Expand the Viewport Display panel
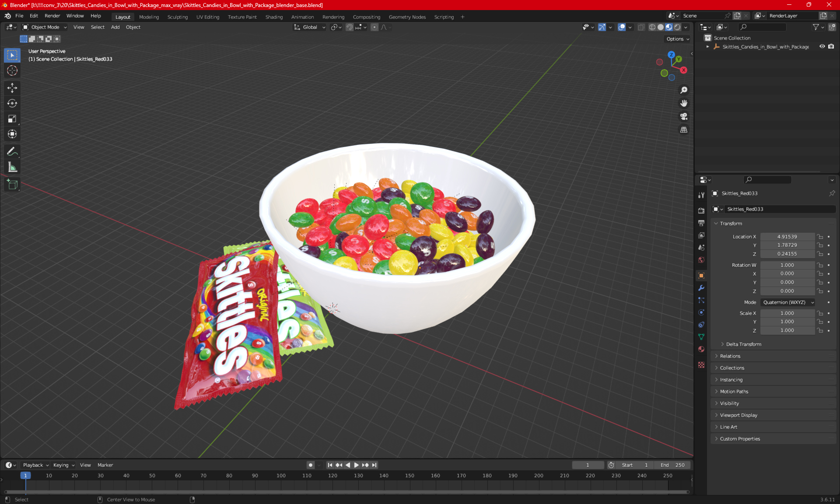This screenshot has height=504, width=840. [738, 415]
